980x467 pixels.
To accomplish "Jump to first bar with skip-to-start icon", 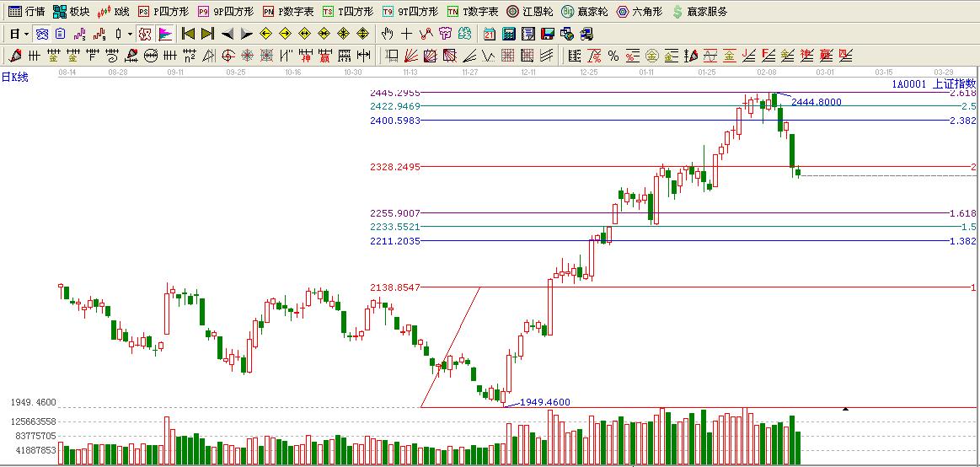I will pos(188,35).
